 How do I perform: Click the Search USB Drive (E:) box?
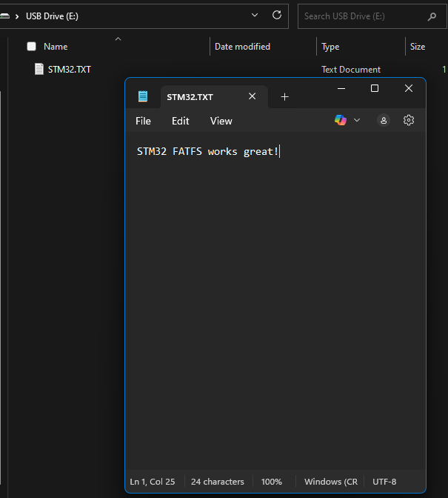372,16
